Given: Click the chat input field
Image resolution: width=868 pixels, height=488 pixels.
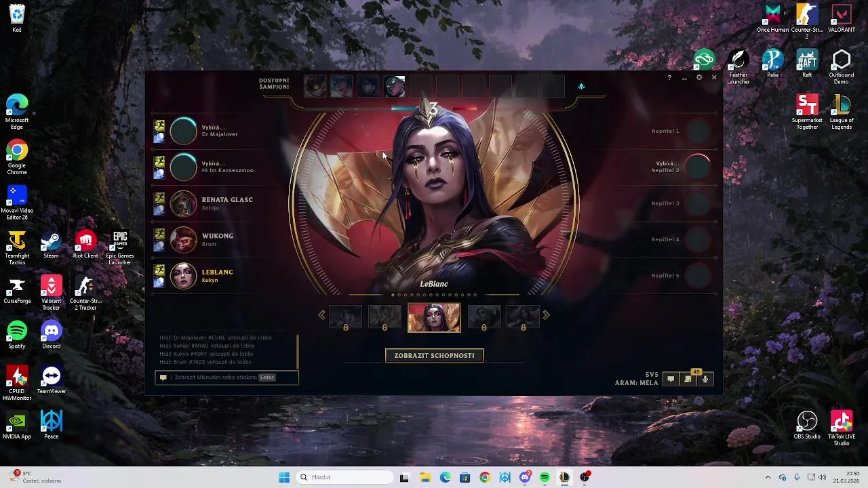Looking at the screenshot, I should (x=227, y=378).
